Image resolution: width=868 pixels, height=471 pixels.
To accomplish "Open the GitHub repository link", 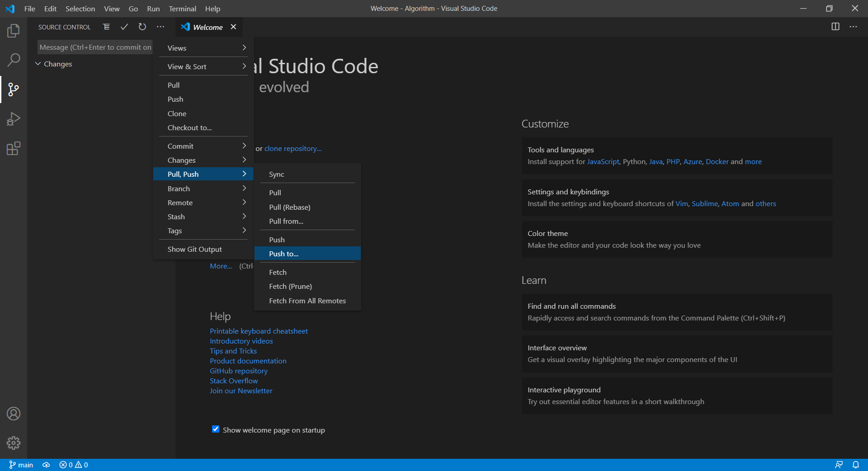I will point(239,371).
